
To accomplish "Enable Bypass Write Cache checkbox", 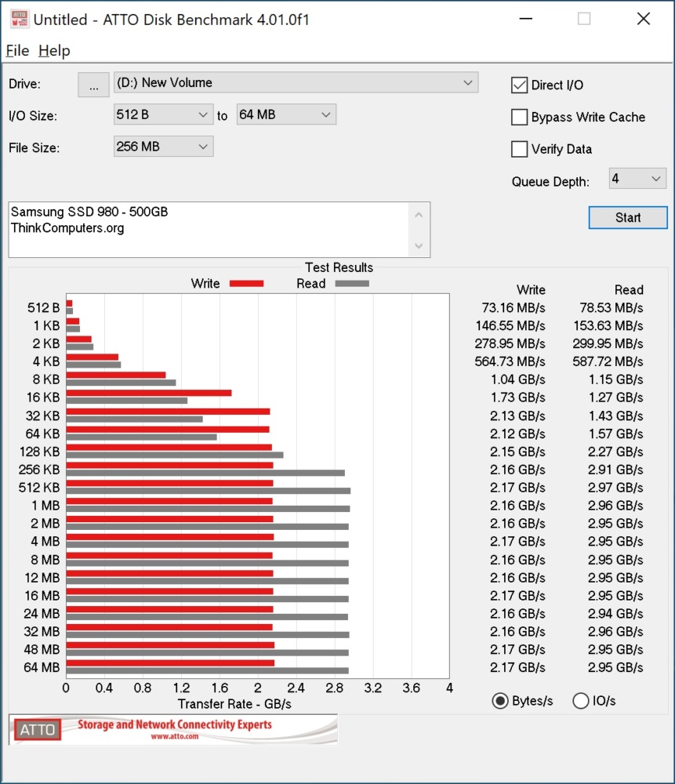I will (x=520, y=117).
